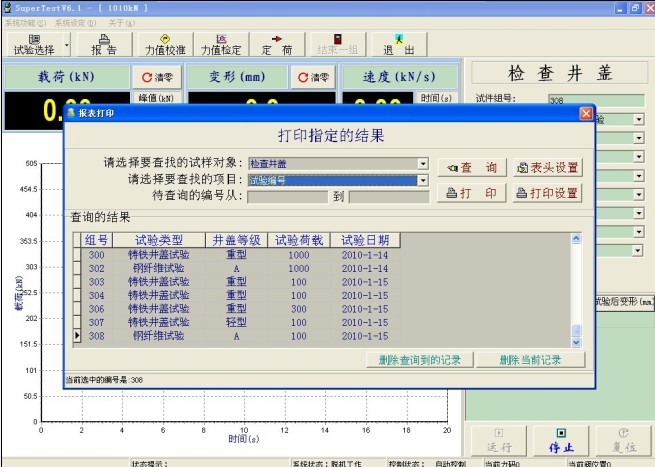Click the 试件组号 field showing 308
Viewport: 655px width, 467px height.
click(x=596, y=100)
